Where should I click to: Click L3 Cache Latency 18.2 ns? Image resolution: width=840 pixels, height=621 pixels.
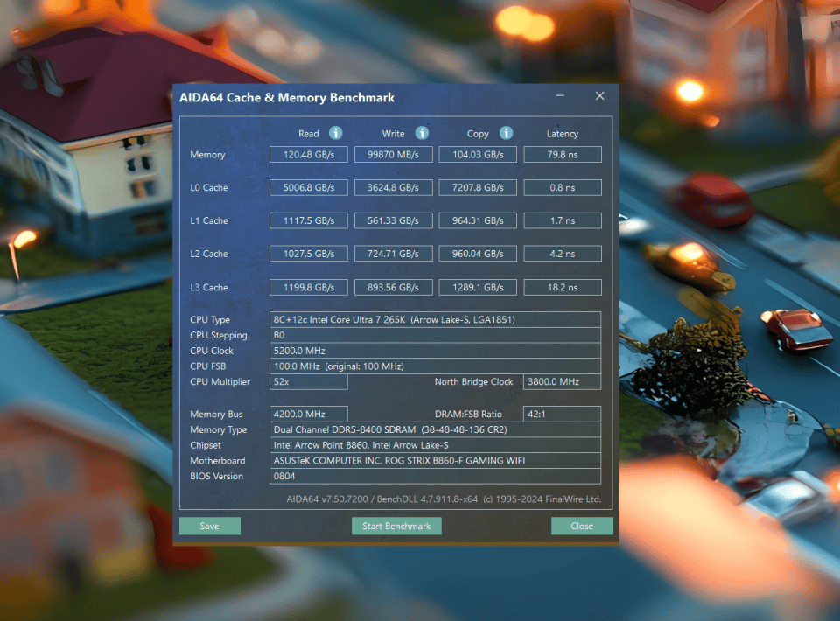pyautogui.click(x=563, y=287)
